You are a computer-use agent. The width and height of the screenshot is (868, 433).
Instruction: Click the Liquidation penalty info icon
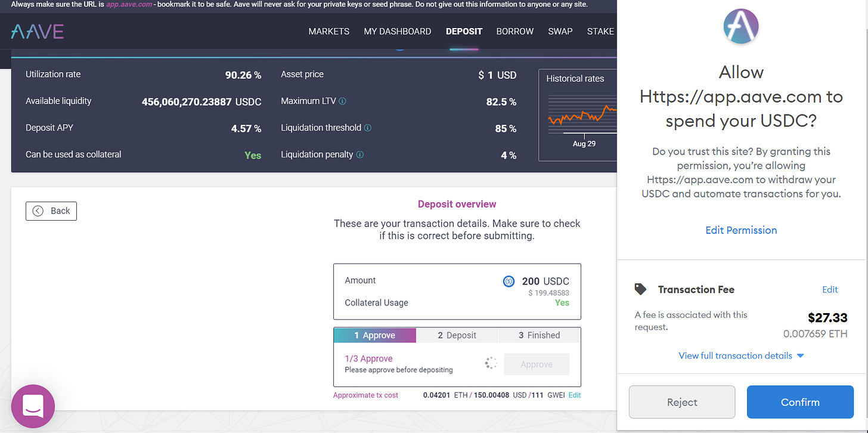(360, 154)
